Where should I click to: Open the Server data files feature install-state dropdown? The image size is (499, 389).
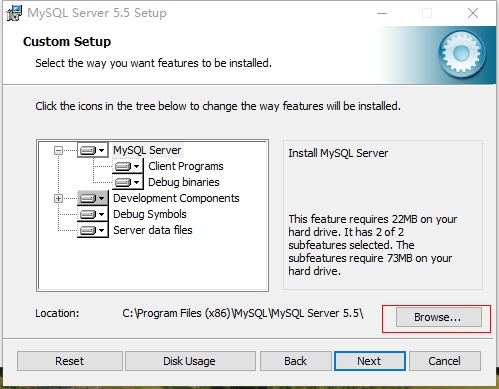pyautogui.click(x=93, y=230)
